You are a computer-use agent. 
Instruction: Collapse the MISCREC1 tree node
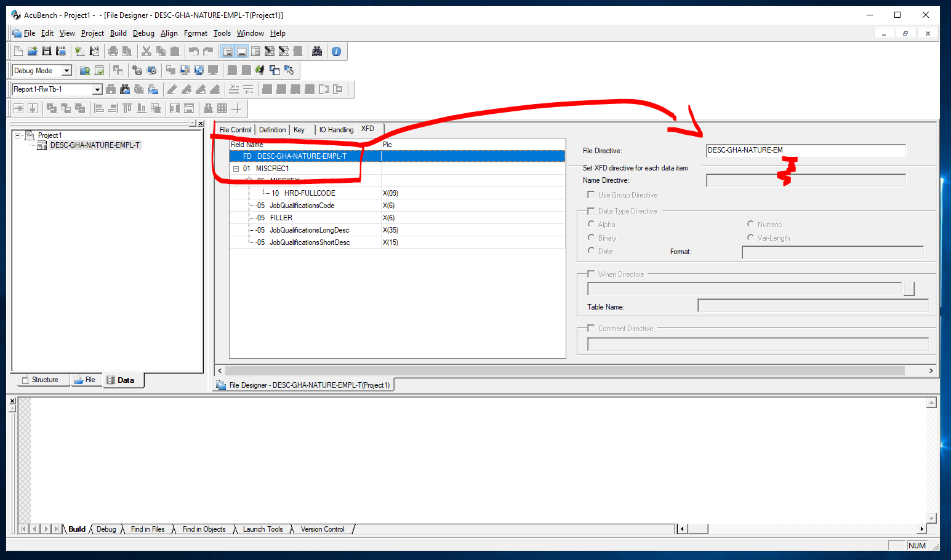coord(236,168)
